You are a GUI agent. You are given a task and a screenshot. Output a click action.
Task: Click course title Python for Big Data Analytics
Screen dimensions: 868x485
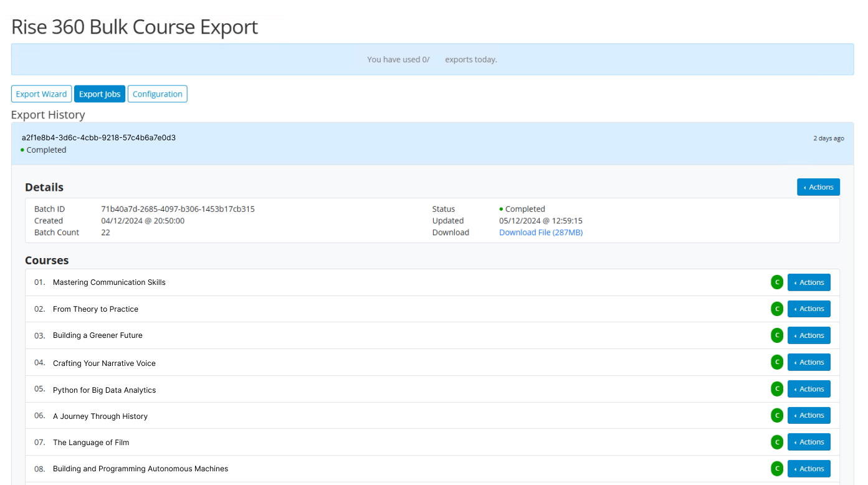pos(104,390)
